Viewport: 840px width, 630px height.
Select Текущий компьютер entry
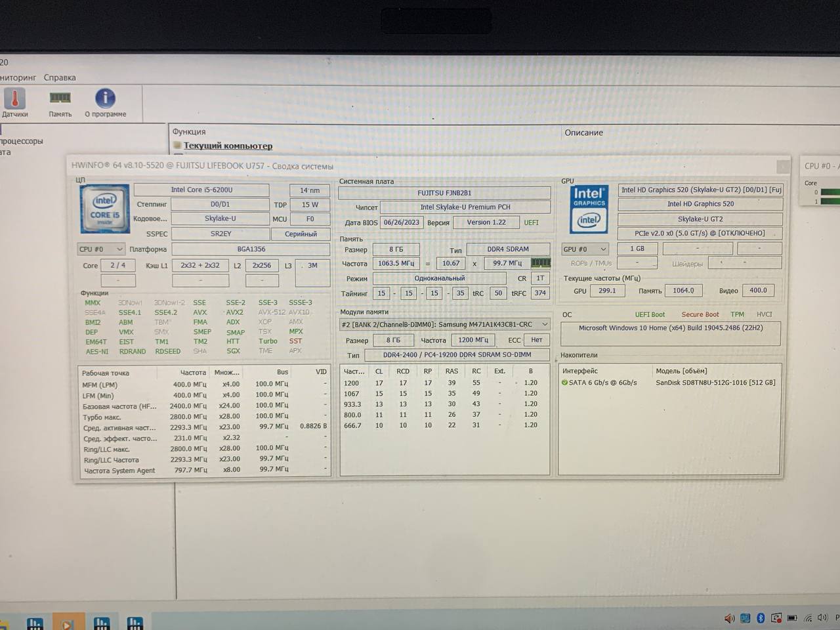tap(228, 146)
